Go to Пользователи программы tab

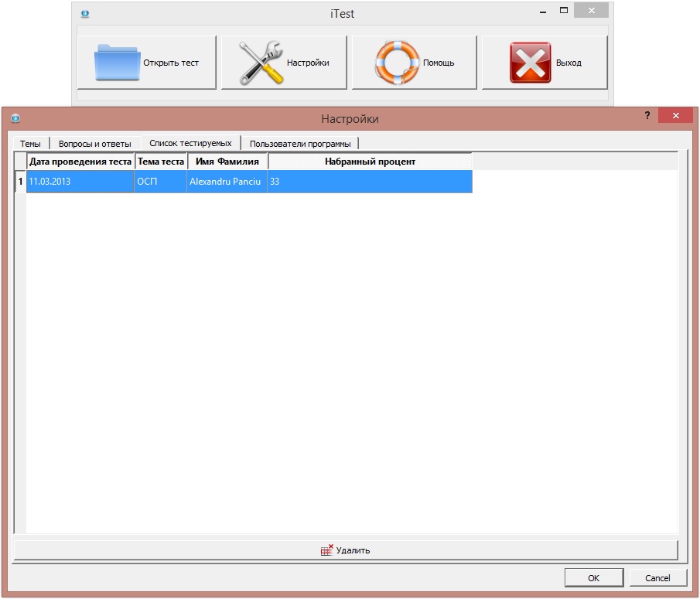coord(300,144)
